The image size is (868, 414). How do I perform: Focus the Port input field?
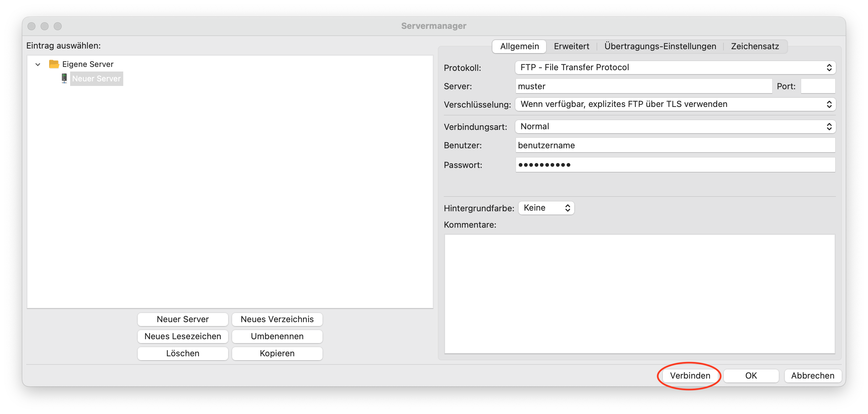pyautogui.click(x=818, y=86)
